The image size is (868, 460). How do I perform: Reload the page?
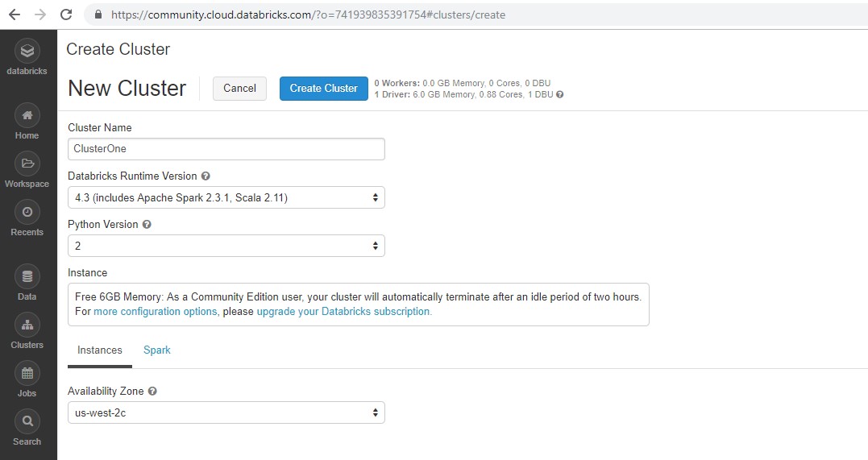(66, 15)
